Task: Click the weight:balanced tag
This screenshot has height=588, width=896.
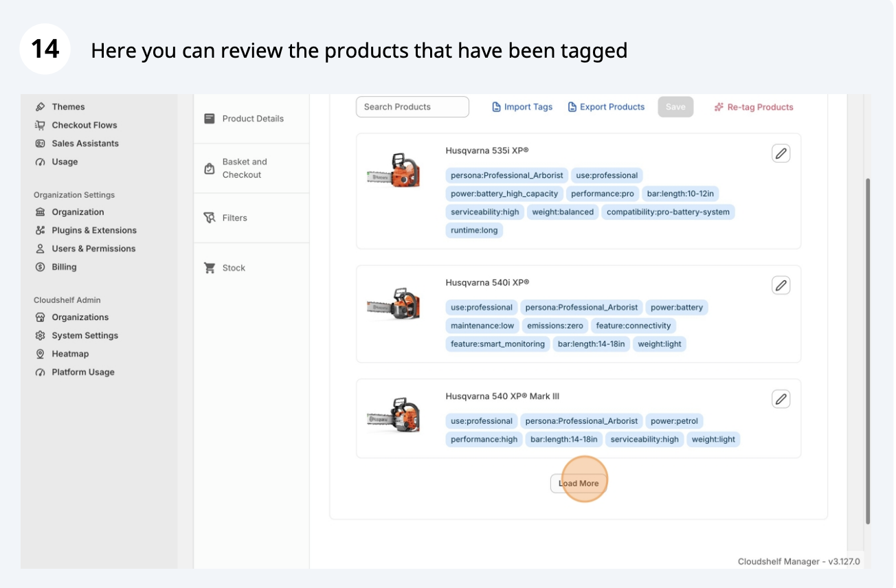Action: [563, 212]
